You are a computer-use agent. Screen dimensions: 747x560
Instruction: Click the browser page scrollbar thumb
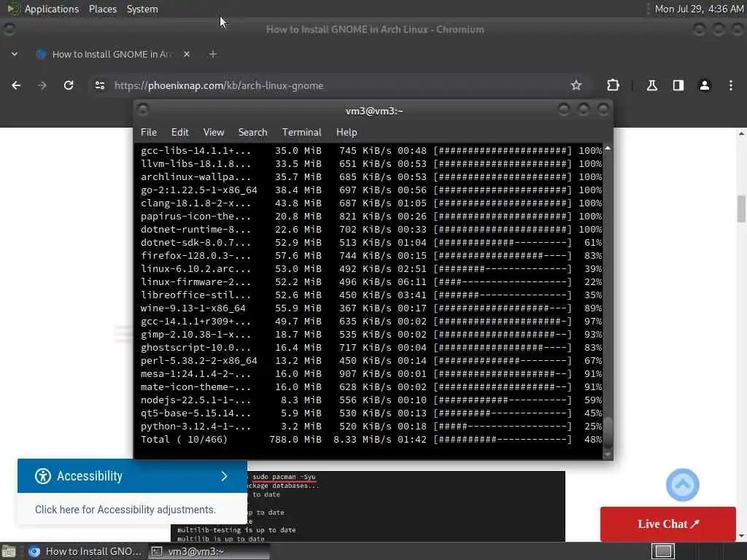click(x=741, y=209)
